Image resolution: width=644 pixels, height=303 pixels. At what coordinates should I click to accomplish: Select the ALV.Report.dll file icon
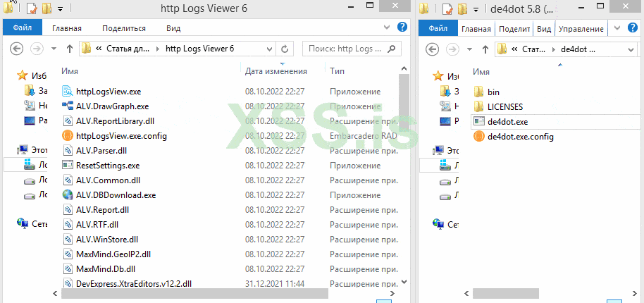pyautogui.click(x=68, y=209)
